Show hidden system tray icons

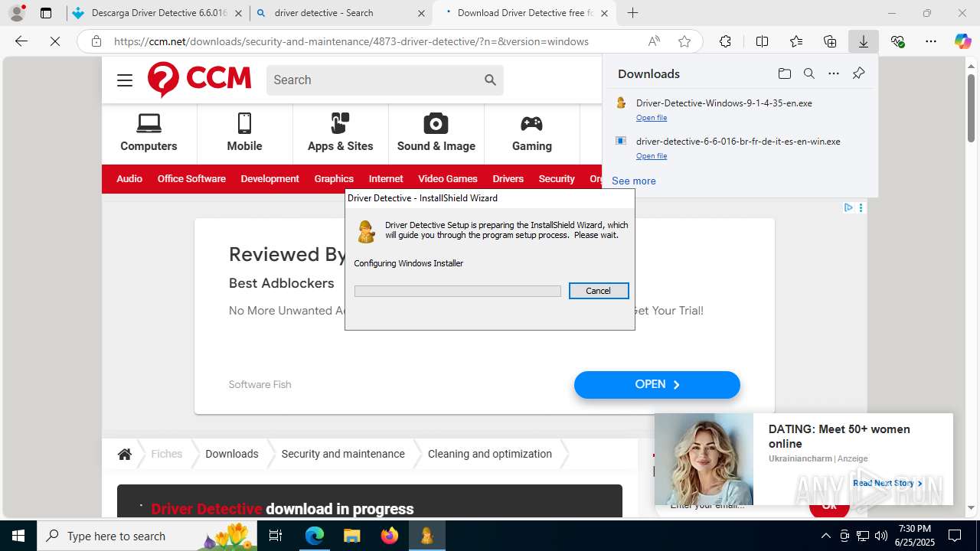pyautogui.click(x=825, y=536)
